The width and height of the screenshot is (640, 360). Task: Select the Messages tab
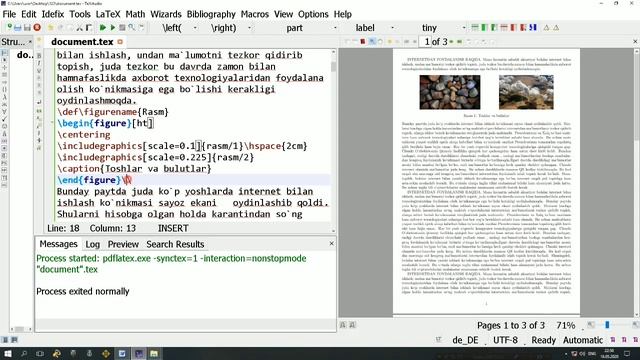pos(58,244)
